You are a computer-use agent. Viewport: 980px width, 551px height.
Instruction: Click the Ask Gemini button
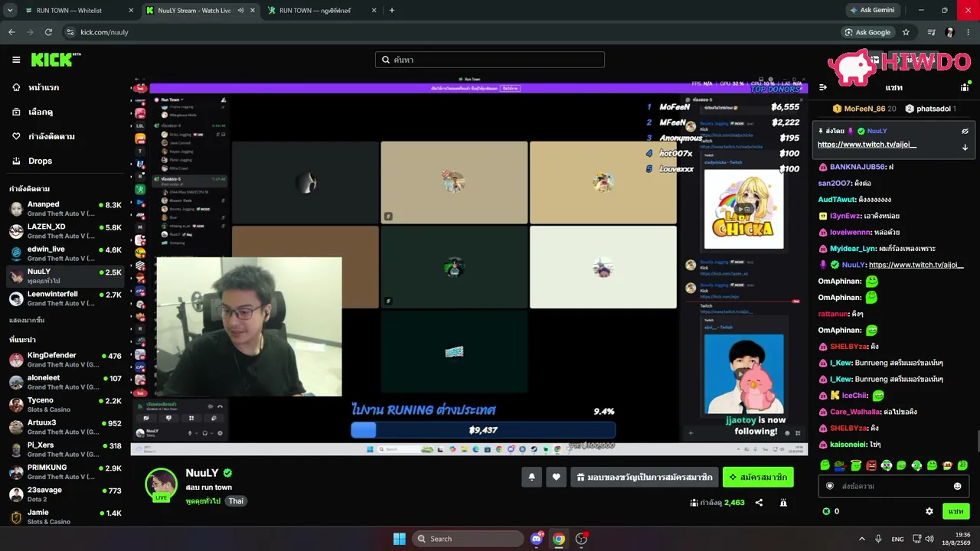(872, 11)
